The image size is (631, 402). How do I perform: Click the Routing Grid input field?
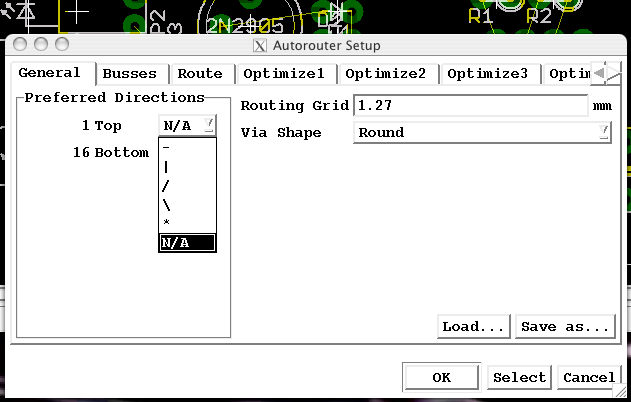coord(470,105)
